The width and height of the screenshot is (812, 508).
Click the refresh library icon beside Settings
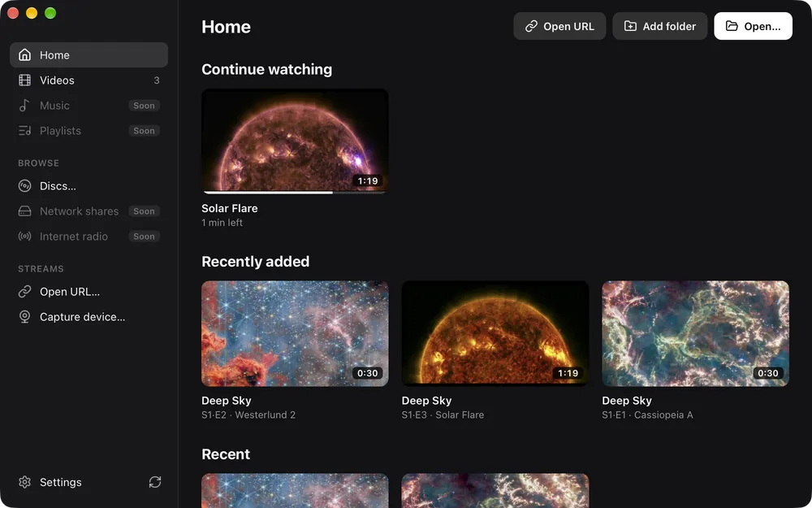click(x=155, y=482)
